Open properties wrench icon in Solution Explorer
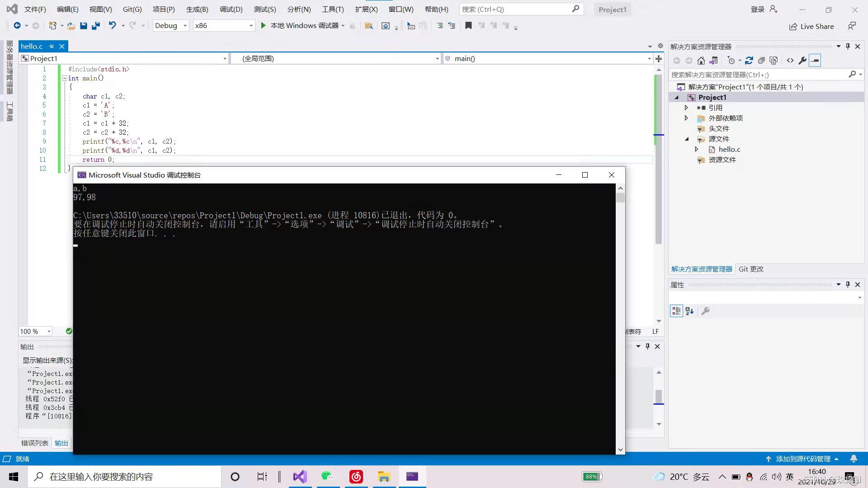868x488 pixels. pos(802,61)
